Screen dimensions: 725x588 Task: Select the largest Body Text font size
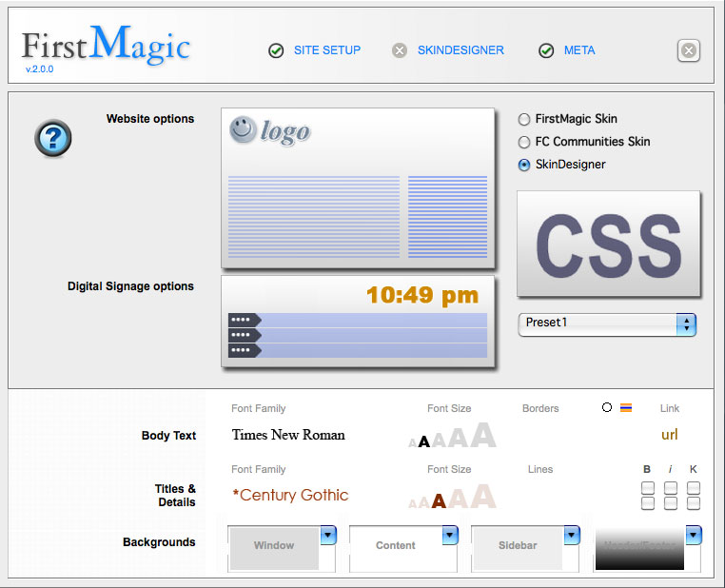coord(483,436)
